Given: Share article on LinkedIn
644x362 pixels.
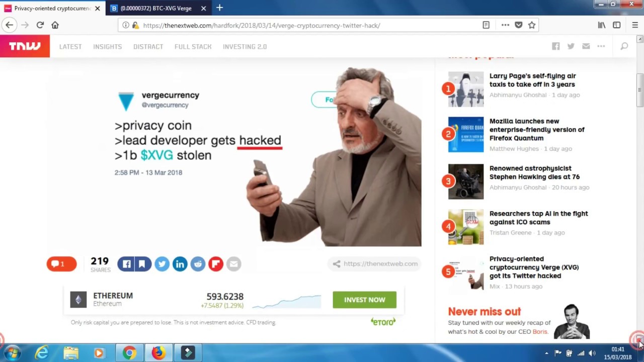Looking at the screenshot, I should 180,263.
